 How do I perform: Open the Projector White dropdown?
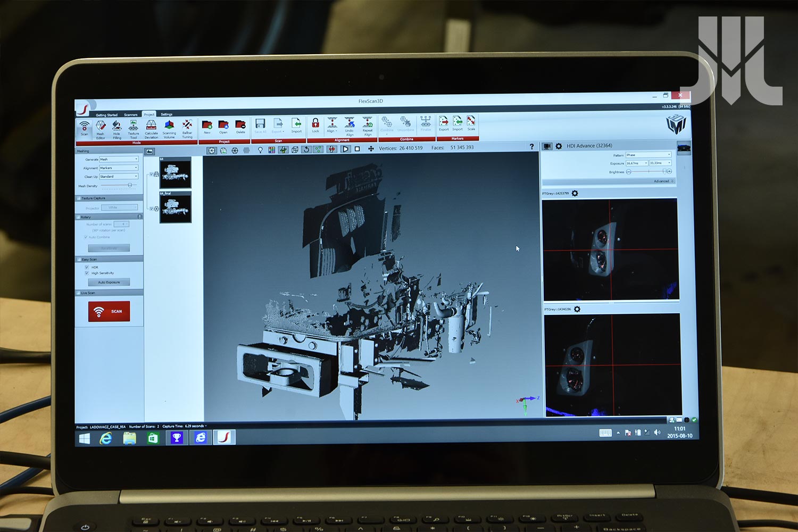pos(120,207)
